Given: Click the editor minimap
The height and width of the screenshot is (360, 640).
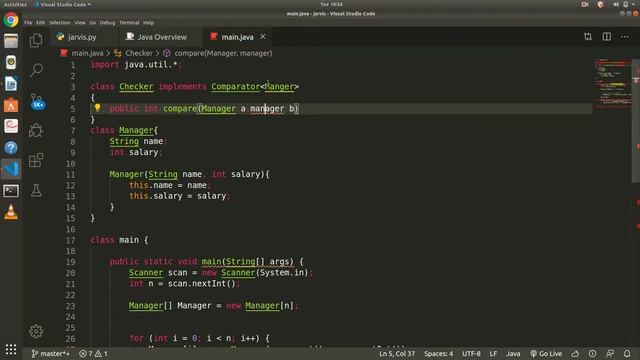Looking at the screenshot, I should pos(613,84).
